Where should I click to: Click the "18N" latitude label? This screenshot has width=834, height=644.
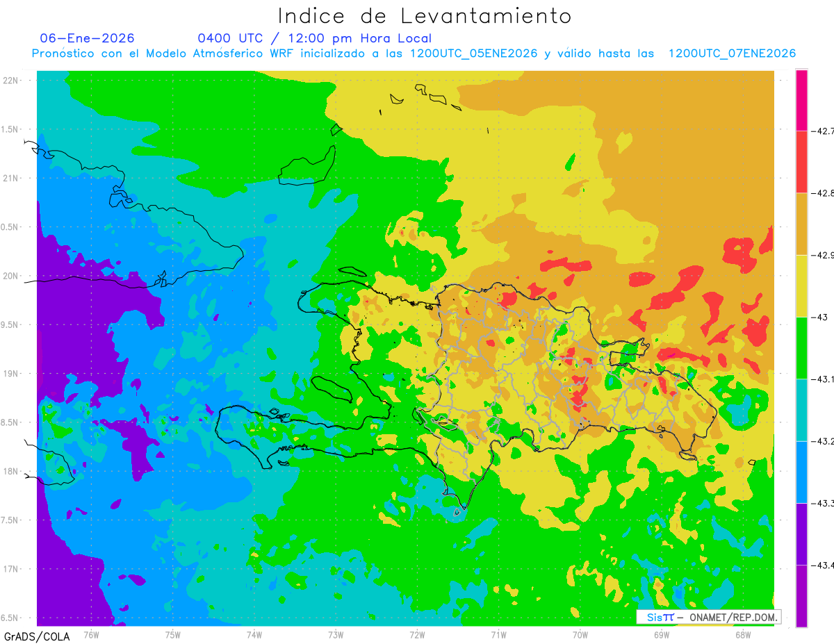pos(10,471)
